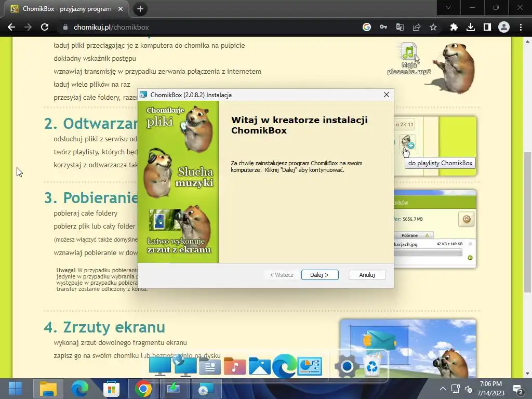Click the Moja piosenka.mp3 file icon
Image resolution: width=532 pixels, height=399 pixels.
[409, 58]
